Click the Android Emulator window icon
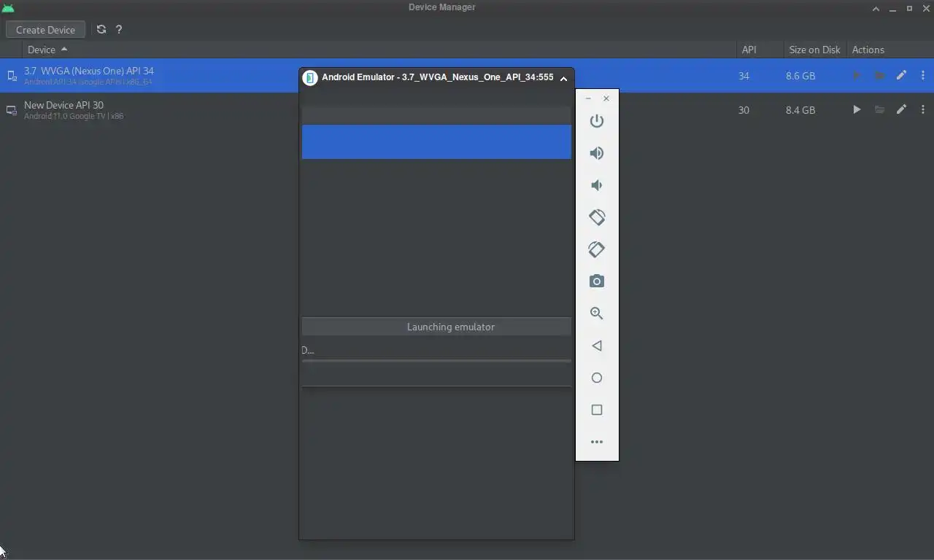Viewport: 934px width, 560px height. (x=310, y=77)
